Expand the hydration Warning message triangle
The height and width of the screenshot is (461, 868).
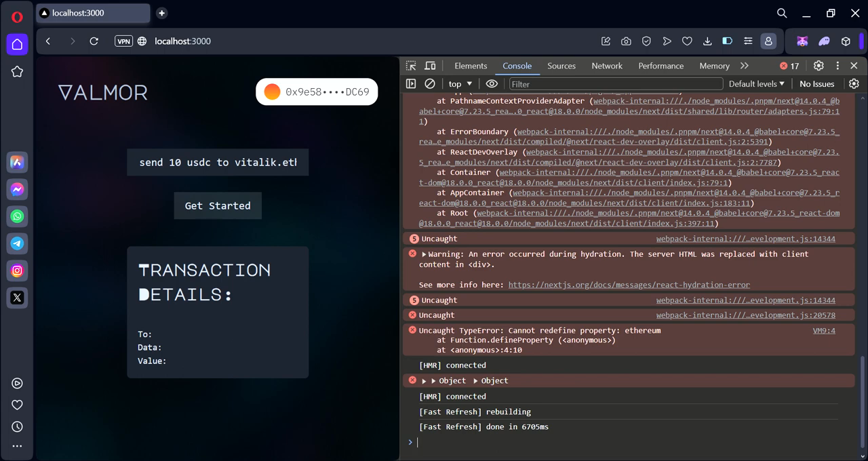pos(424,254)
